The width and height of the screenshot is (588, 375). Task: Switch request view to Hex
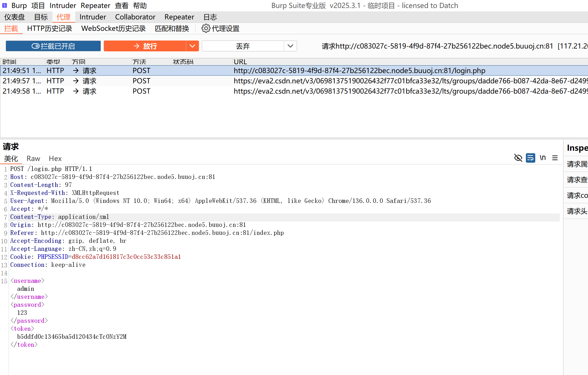click(55, 158)
